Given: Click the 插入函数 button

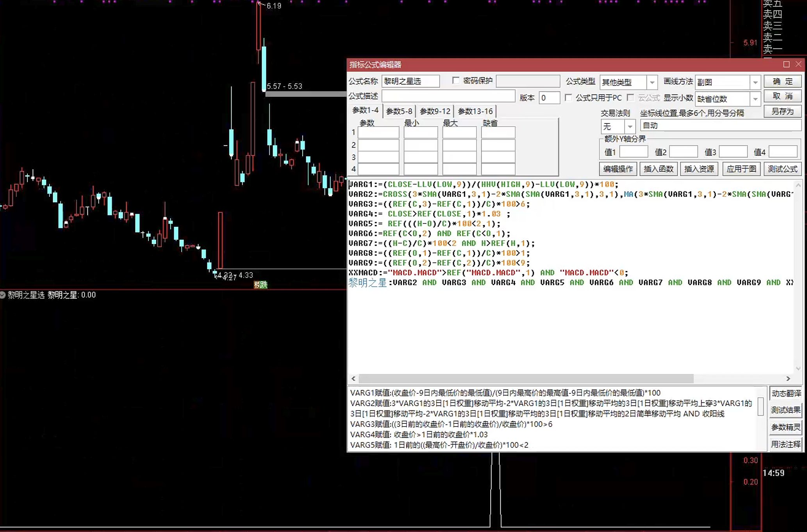Looking at the screenshot, I should click(x=659, y=169).
